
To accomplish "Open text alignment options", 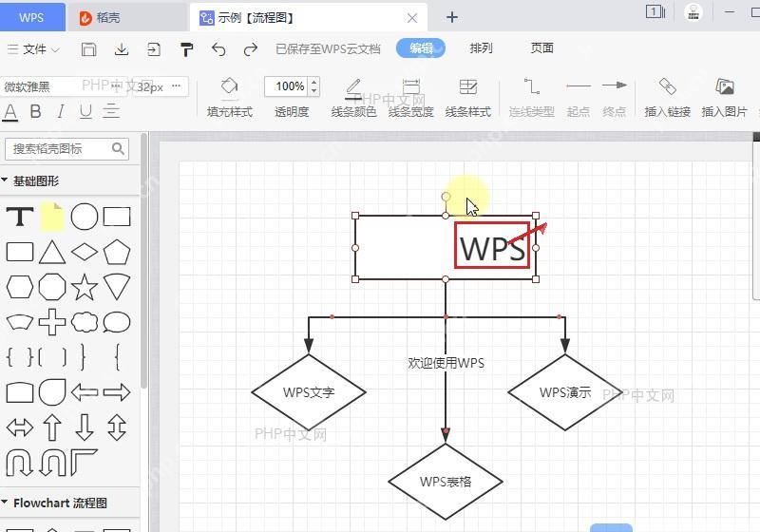I will coord(111,111).
